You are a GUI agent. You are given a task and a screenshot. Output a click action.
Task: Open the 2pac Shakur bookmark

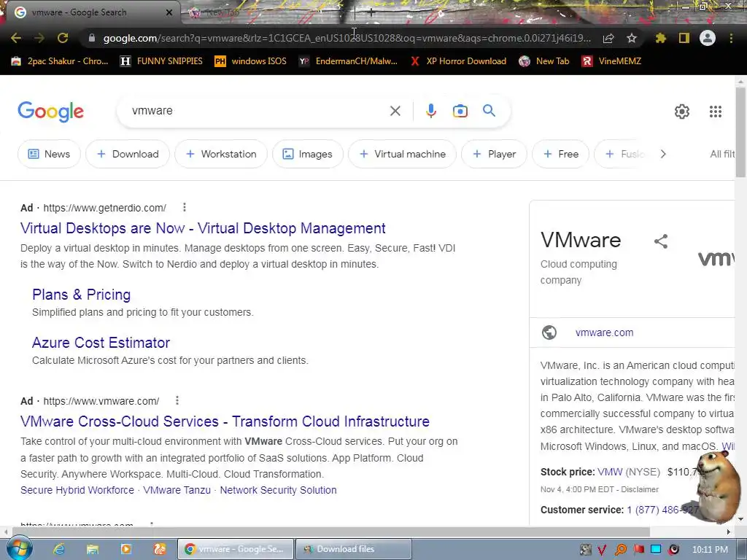coord(60,61)
